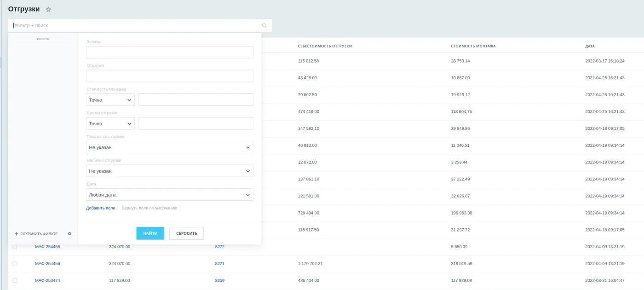The image size is (644, 290).
Task: Click Себестоимость отгрузки column header
Action: pyautogui.click(x=325, y=46)
